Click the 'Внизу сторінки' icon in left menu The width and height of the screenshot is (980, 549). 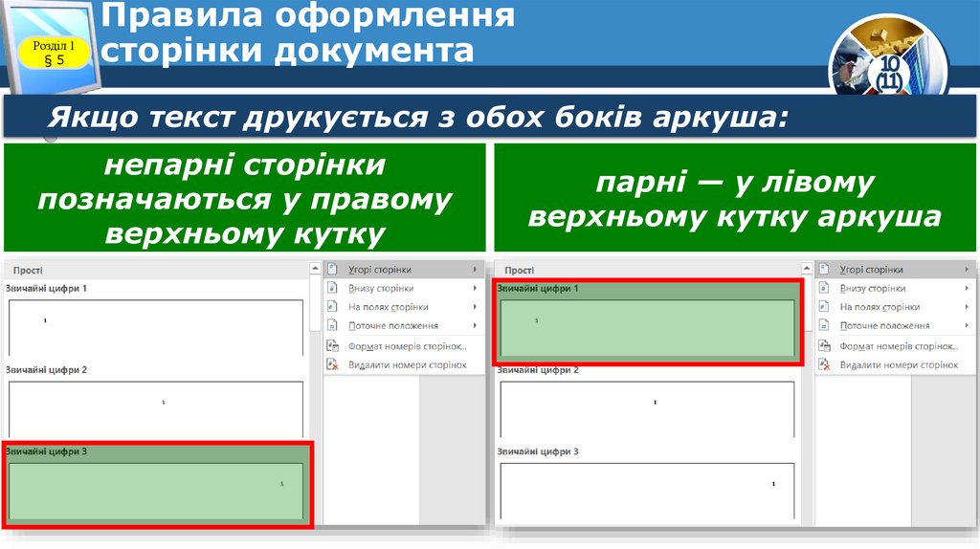pos(332,288)
